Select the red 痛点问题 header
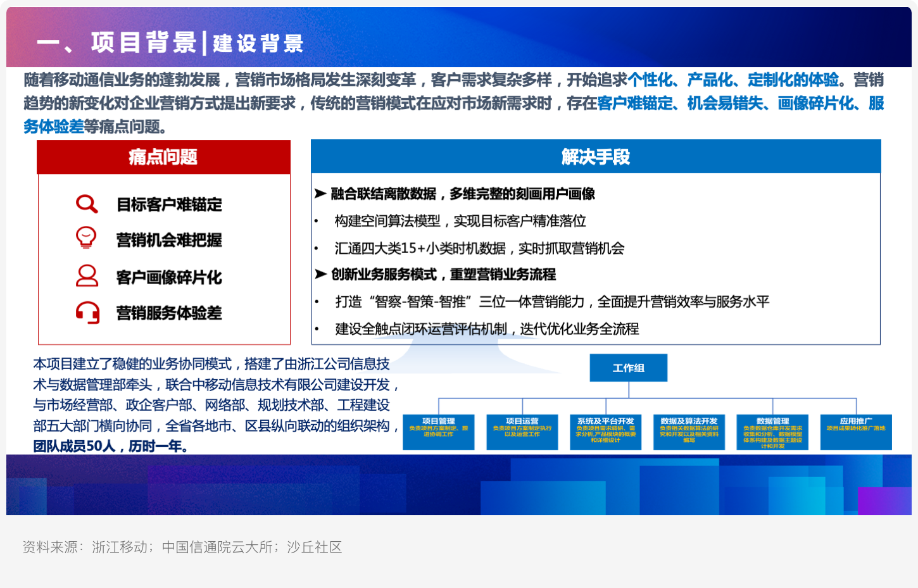 163,157
